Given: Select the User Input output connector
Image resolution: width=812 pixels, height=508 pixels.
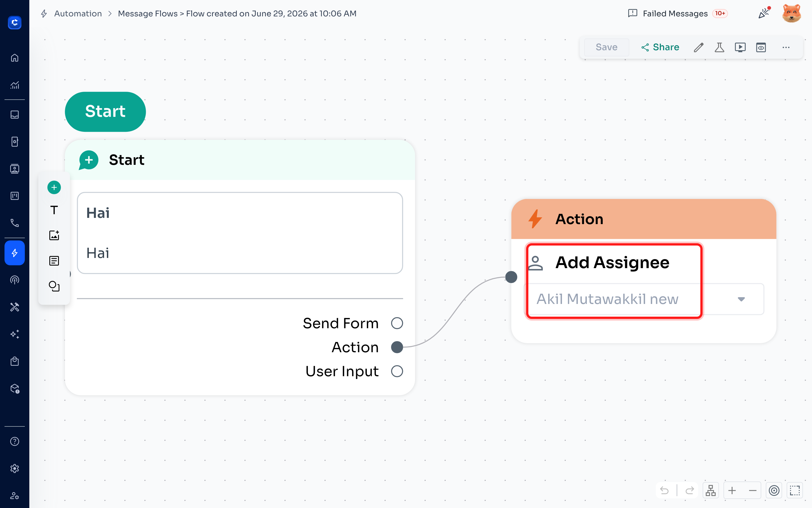Looking at the screenshot, I should 397,371.
